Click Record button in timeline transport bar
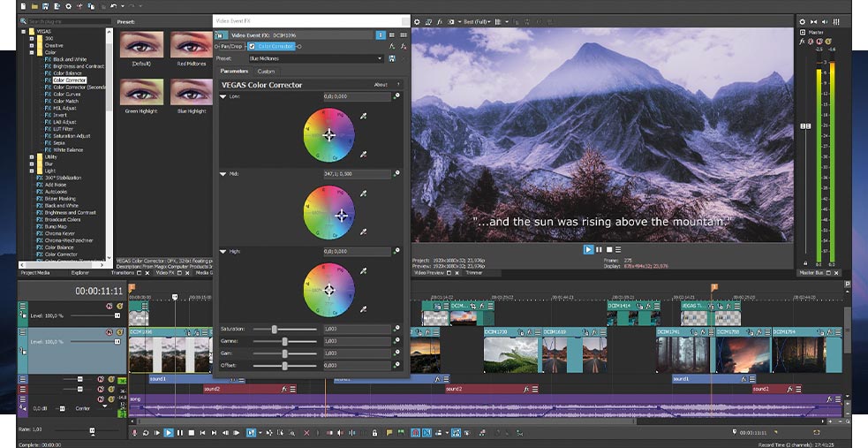 click(135, 433)
